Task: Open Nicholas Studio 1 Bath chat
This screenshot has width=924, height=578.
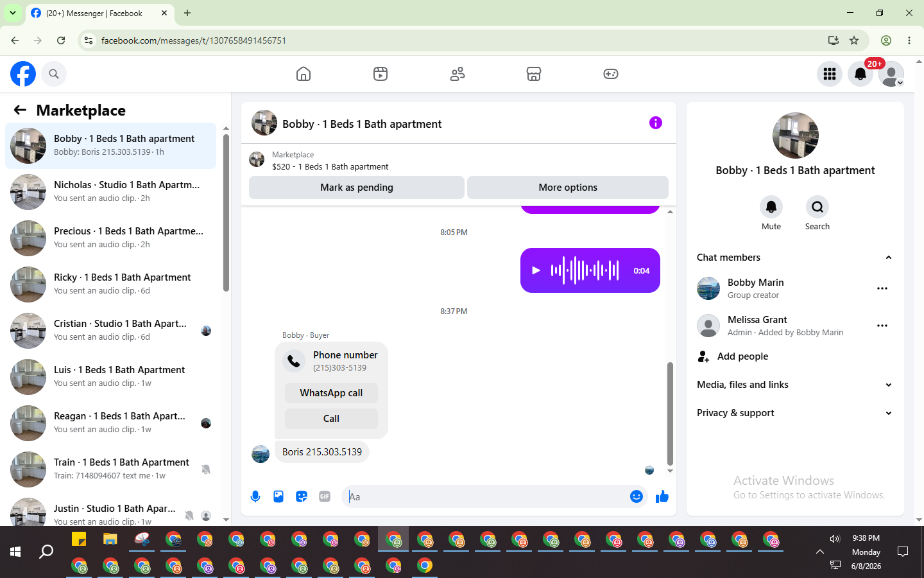Action: pyautogui.click(x=110, y=192)
